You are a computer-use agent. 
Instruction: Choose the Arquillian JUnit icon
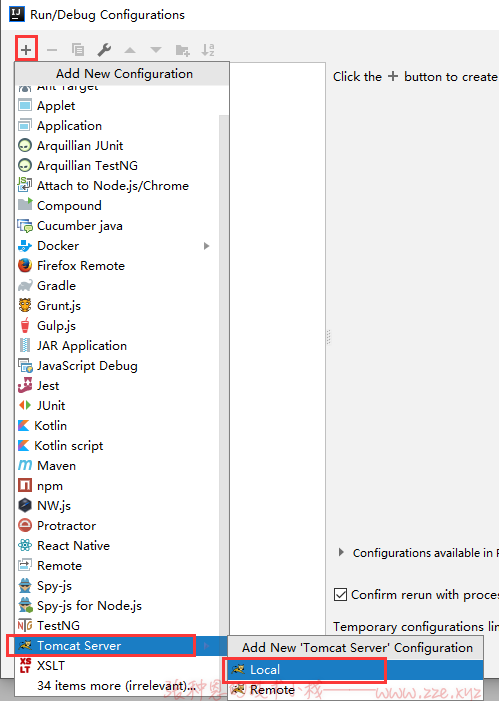click(x=25, y=146)
